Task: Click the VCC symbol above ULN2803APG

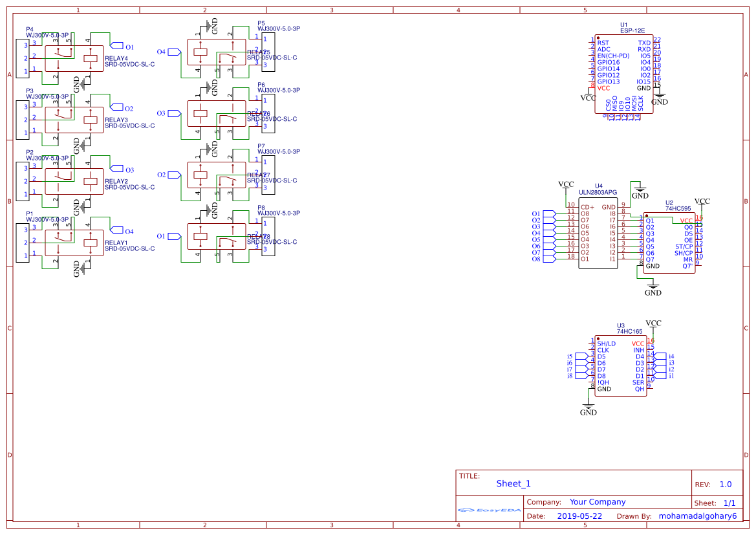Action: (x=566, y=186)
